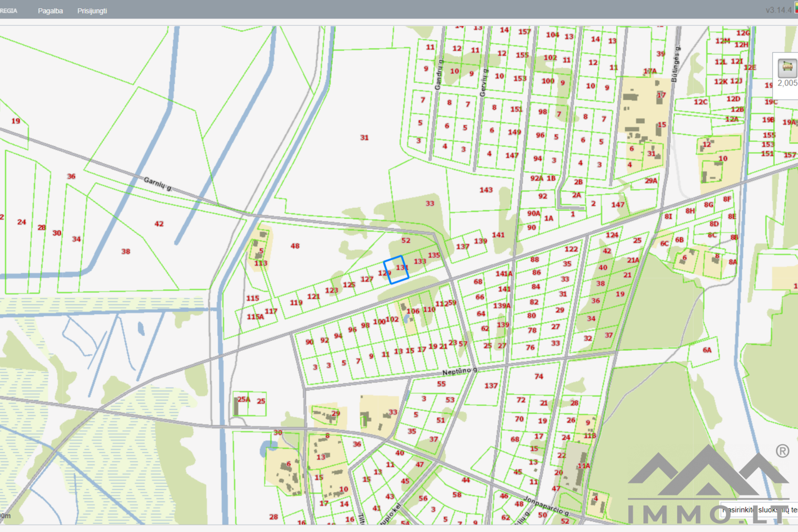Click the REGIA logo in header

click(x=9, y=11)
